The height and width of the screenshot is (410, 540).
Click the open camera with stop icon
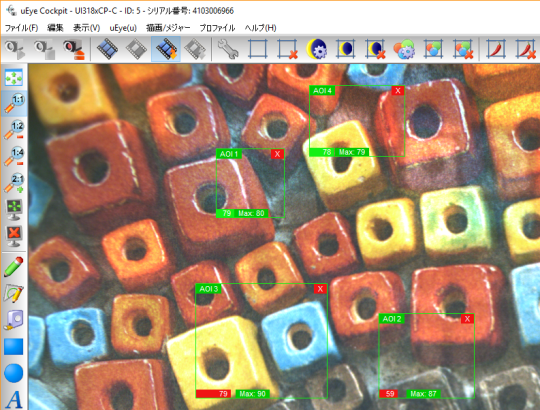pos(44,49)
